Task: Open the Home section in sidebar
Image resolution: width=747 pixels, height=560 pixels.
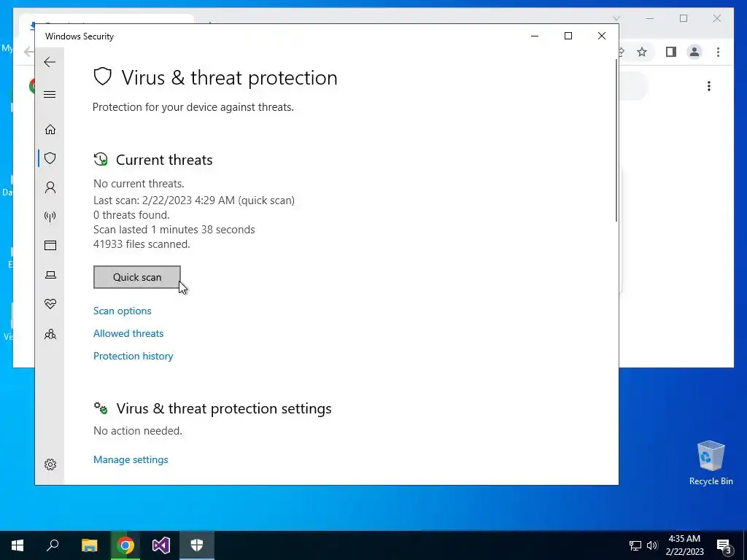Action: pos(50,130)
